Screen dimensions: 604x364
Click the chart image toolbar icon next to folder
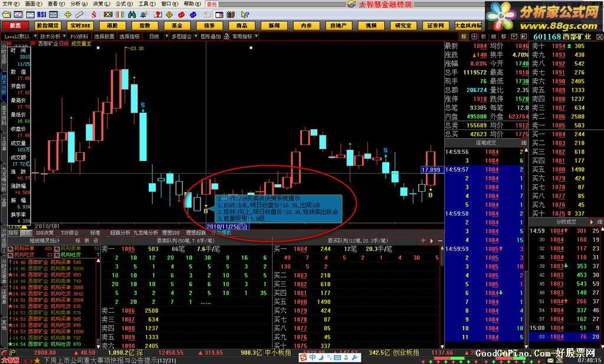(x=18, y=15)
